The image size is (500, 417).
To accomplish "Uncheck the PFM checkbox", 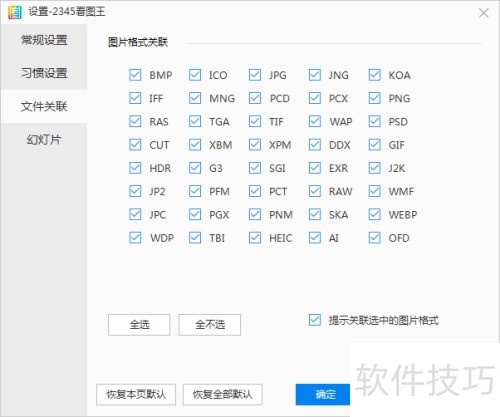I will pyautogui.click(x=195, y=191).
